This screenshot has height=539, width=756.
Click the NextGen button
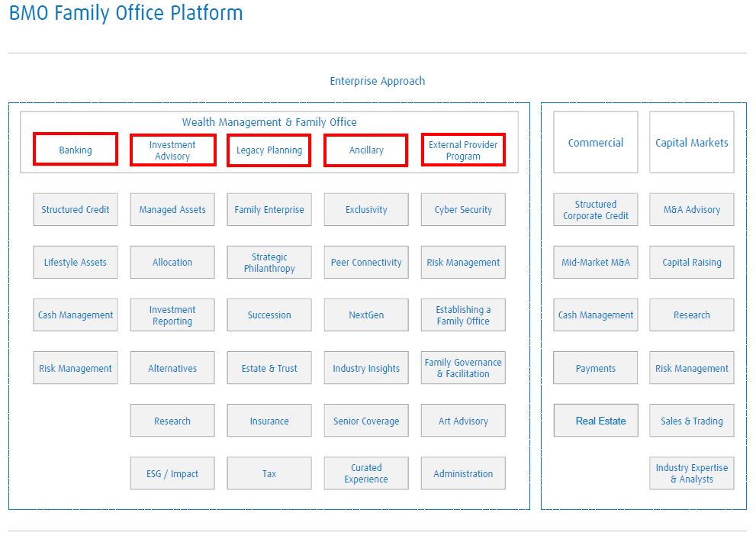(x=366, y=315)
